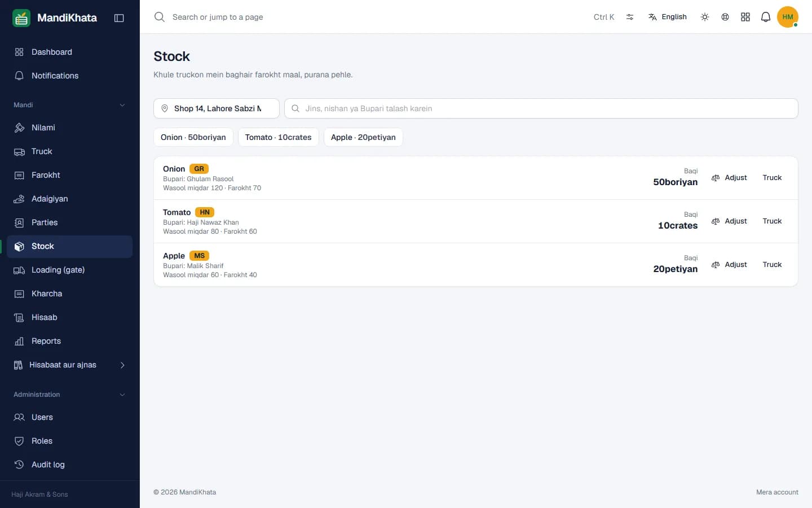Click the MandiKhata logo icon

click(21, 18)
